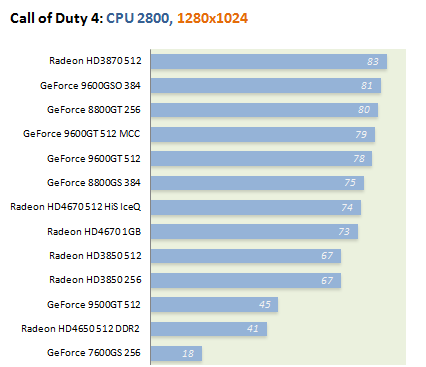Click the bar value 80

pos(364,110)
